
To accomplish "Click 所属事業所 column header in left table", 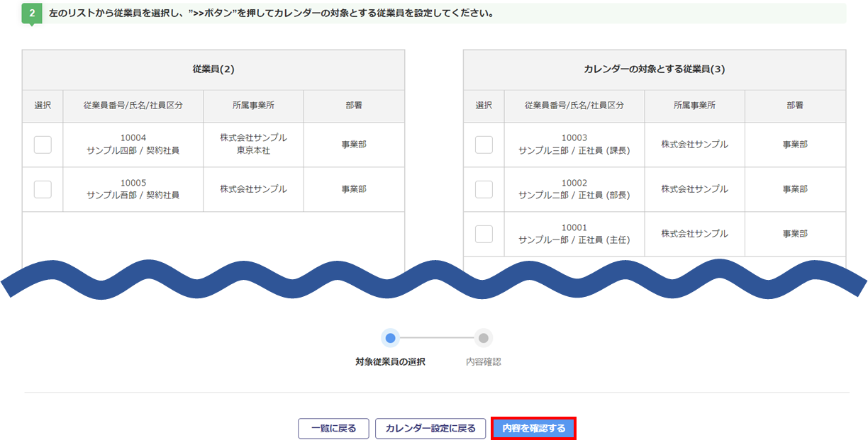I will coord(253,106).
